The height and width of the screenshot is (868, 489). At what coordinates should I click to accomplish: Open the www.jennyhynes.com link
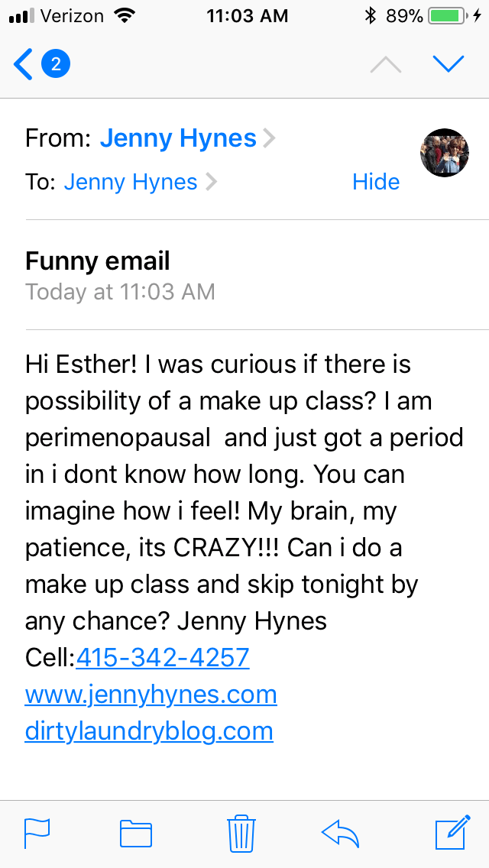pyautogui.click(x=151, y=695)
